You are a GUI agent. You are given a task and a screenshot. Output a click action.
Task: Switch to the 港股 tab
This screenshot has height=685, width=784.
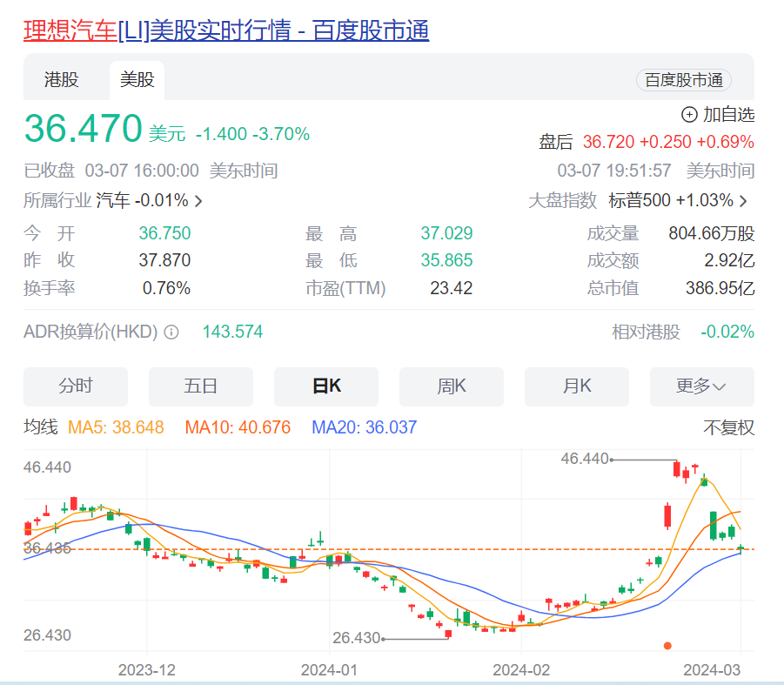click(x=62, y=80)
